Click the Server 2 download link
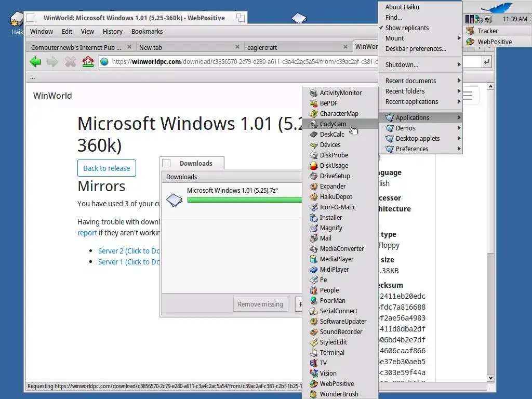 click(129, 251)
